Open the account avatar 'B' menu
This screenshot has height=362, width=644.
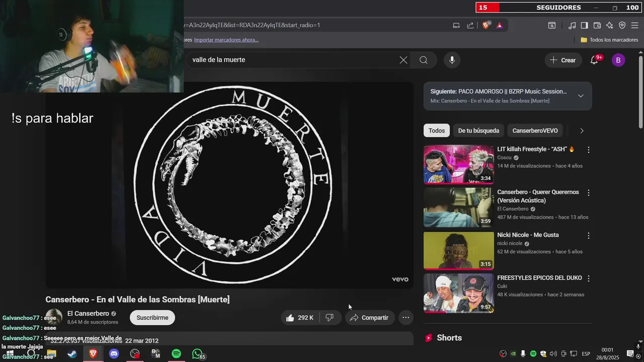tap(618, 60)
